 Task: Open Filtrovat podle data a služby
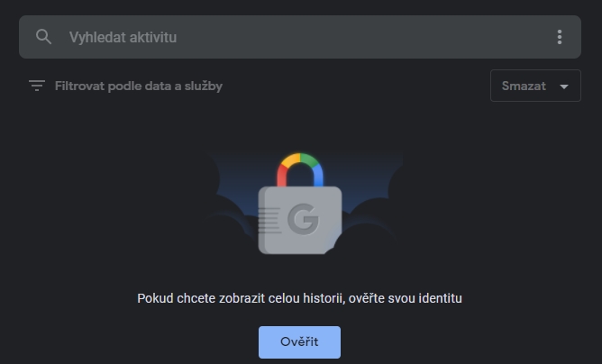[138, 86]
